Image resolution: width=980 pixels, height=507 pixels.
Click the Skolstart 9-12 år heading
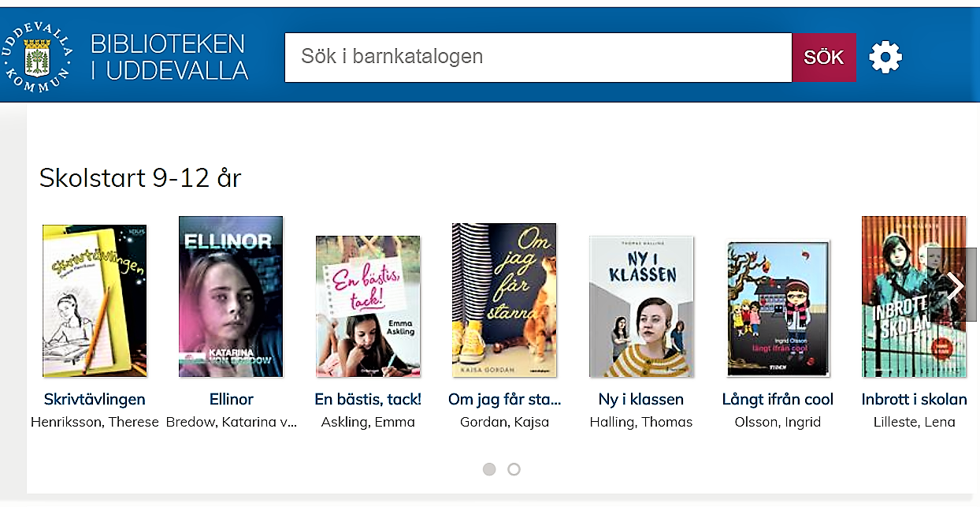pyautogui.click(x=140, y=178)
